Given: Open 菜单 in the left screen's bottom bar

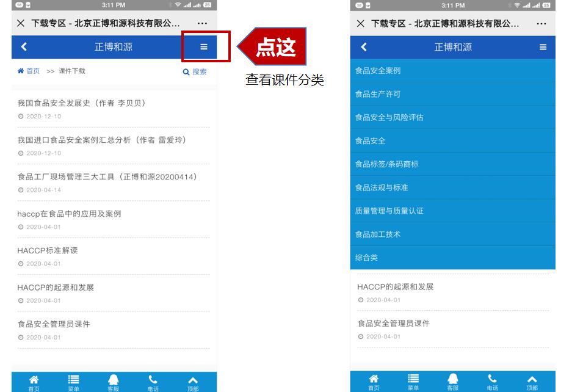Looking at the screenshot, I should [x=73, y=382].
